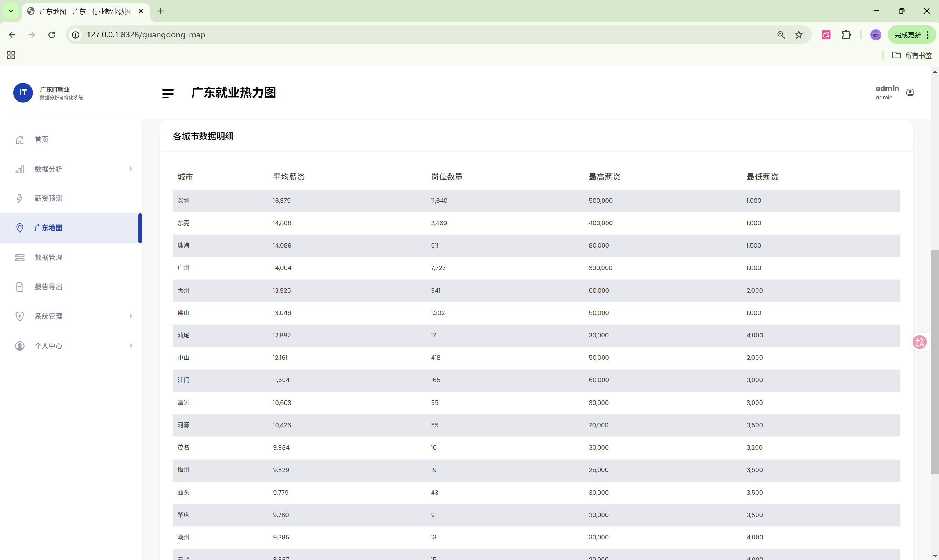Select 广东地图 in sidebar
The image size is (939, 560).
48,228
